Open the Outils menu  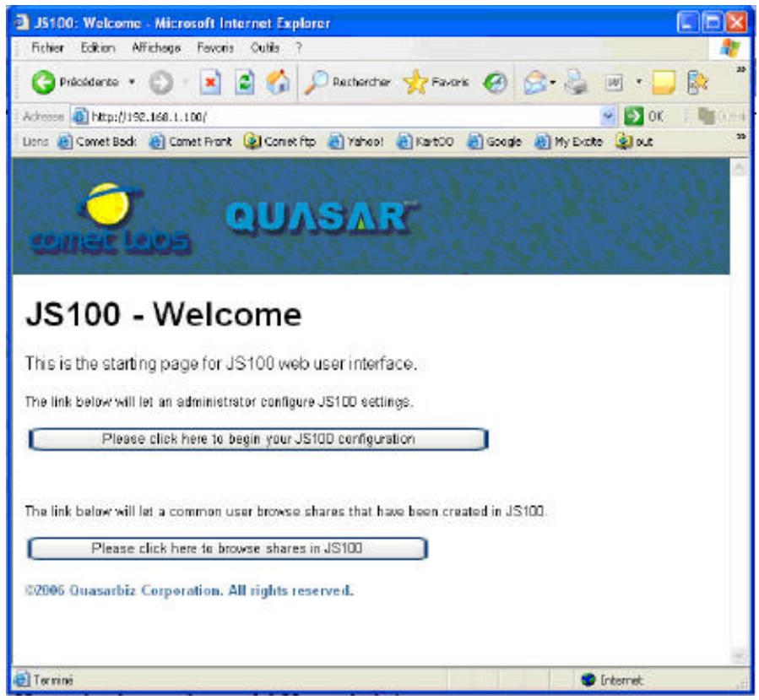point(265,48)
